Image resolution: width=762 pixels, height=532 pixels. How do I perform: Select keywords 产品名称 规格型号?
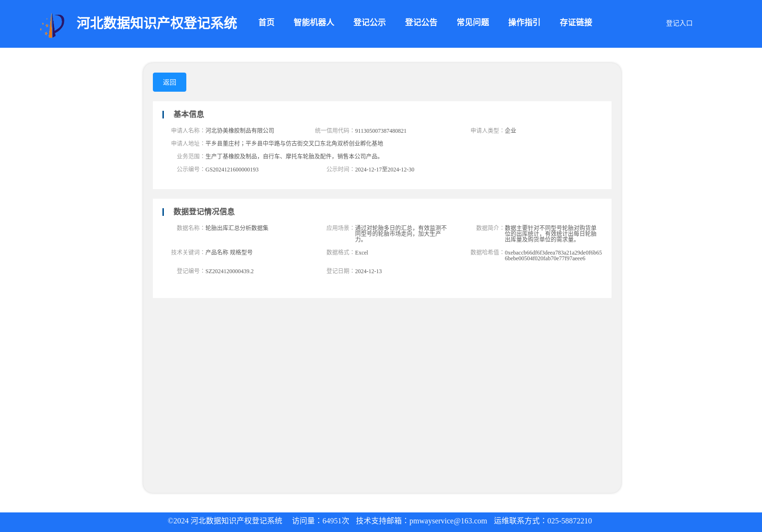coord(229,252)
